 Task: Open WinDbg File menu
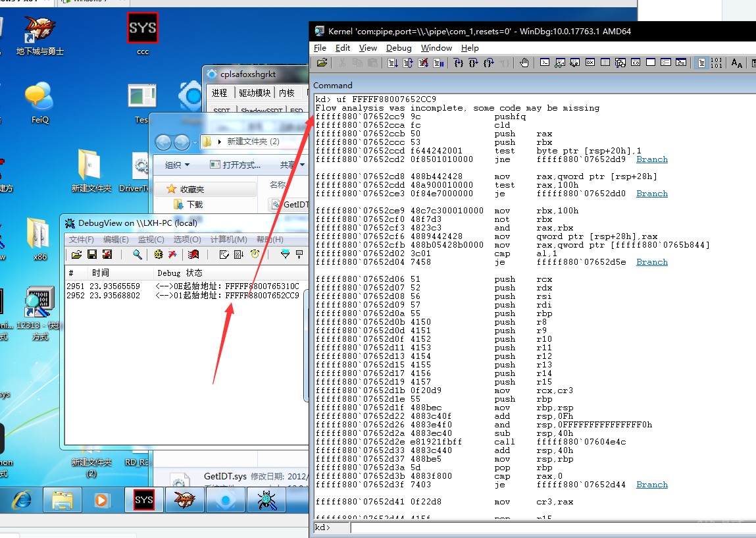(x=320, y=48)
